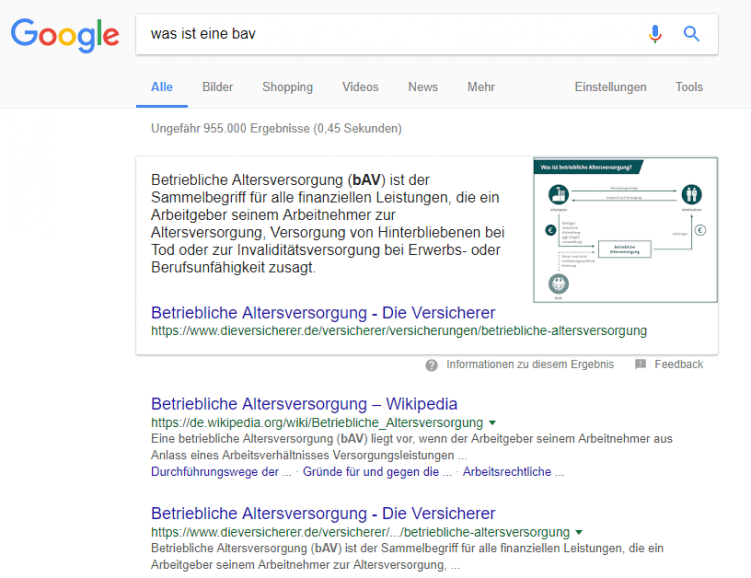The height and width of the screenshot is (578, 751).
Task: Click the featured snippet definition text
Action: (x=328, y=224)
